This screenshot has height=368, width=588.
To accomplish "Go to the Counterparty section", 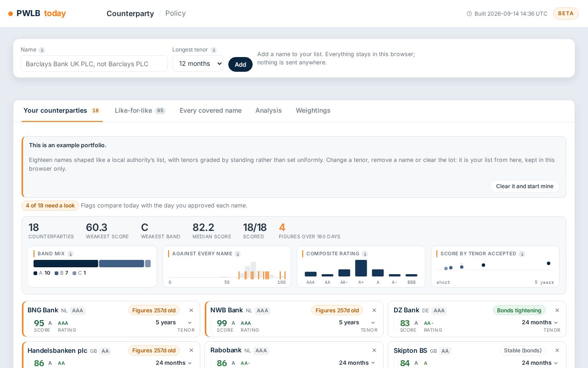I will coord(130,13).
